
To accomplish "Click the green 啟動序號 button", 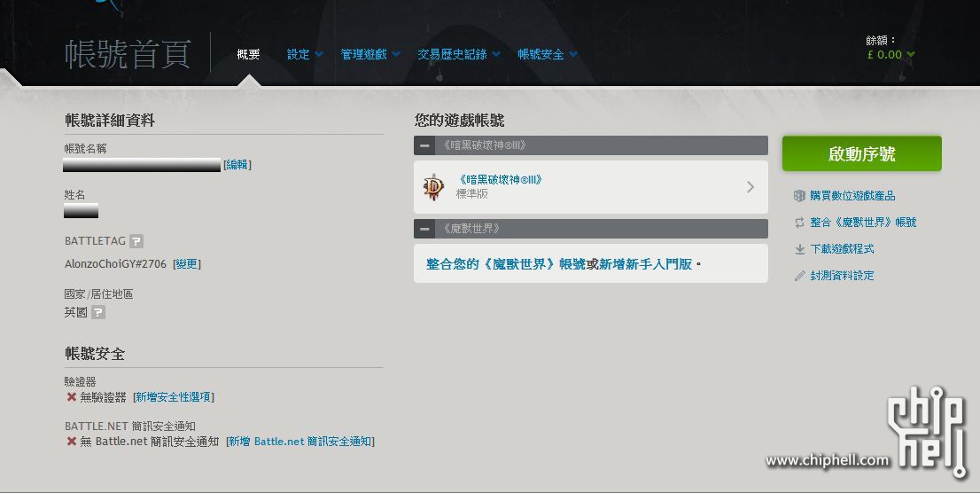I will pos(862,153).
